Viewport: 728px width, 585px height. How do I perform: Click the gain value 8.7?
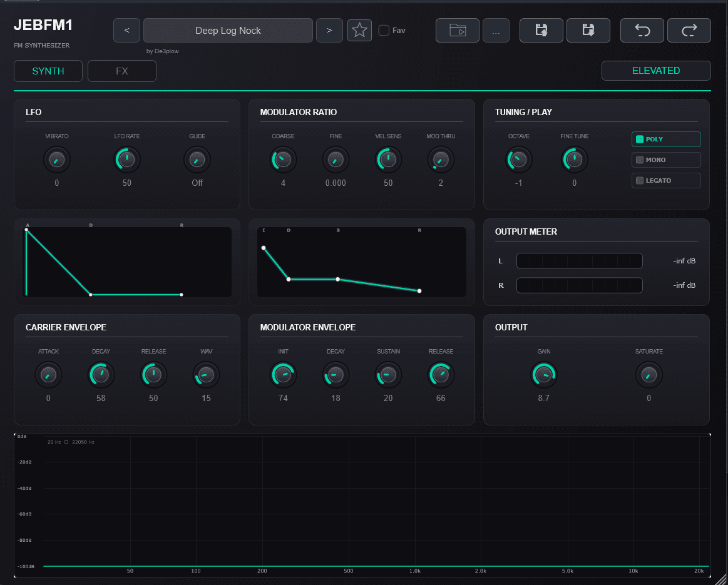click(x=544, y=398)
